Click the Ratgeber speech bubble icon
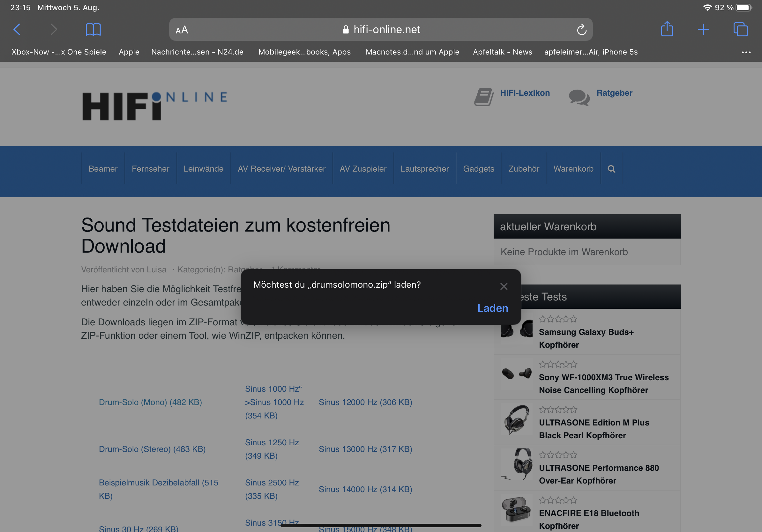Screen dimensions: 762x532 pos(579,97)
